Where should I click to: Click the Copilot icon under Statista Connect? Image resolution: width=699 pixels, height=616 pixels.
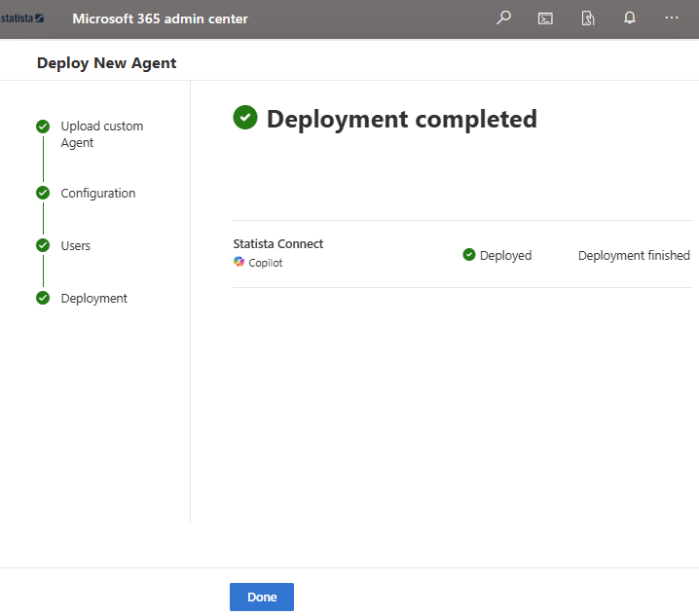pyautogui.click(x=239, y=263)
